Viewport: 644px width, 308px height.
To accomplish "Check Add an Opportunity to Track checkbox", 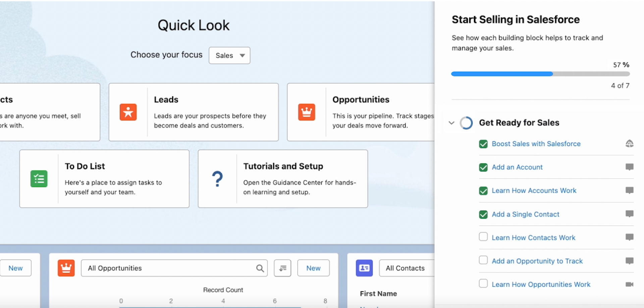I will 483,260.
